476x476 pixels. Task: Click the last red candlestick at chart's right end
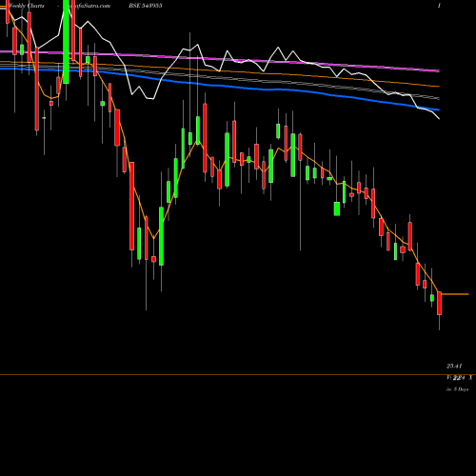pos(439,303)
